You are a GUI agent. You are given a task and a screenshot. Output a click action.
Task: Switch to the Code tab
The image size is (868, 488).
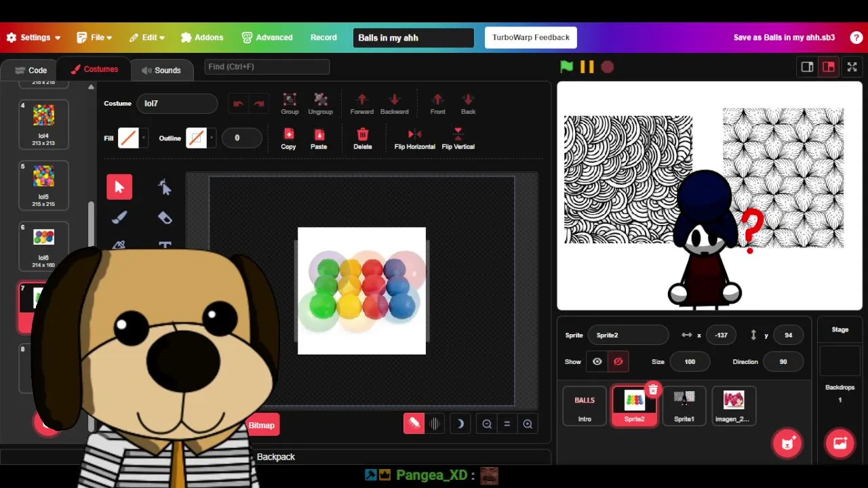pos(30,70)
